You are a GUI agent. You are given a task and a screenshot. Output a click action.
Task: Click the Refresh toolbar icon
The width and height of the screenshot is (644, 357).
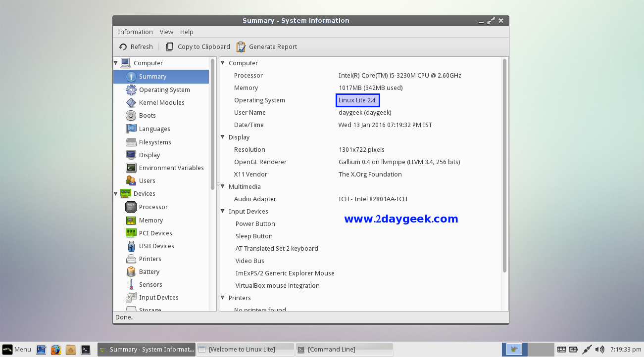click(x=123, y=47)
